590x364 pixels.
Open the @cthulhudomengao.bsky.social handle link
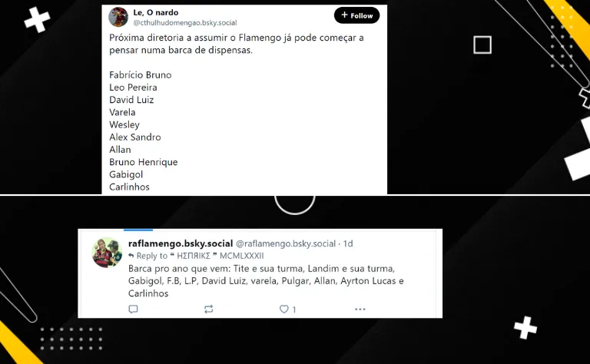[185, 23]
